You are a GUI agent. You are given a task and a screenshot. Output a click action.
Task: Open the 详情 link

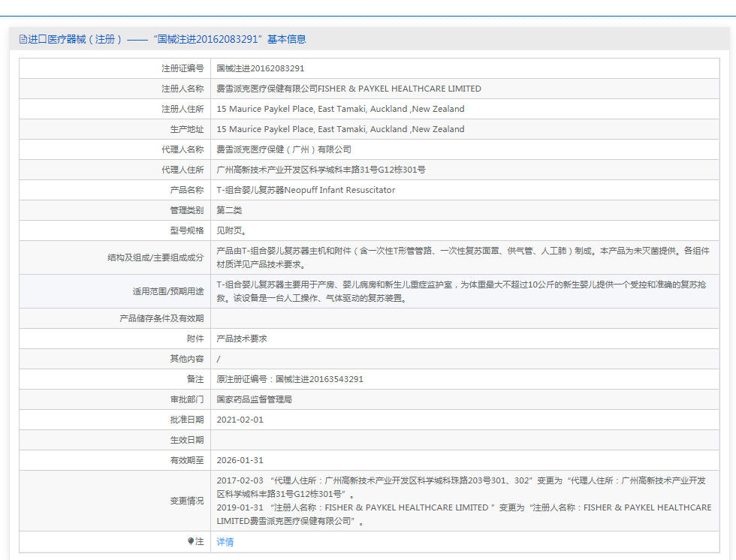[x=225, y=541]
